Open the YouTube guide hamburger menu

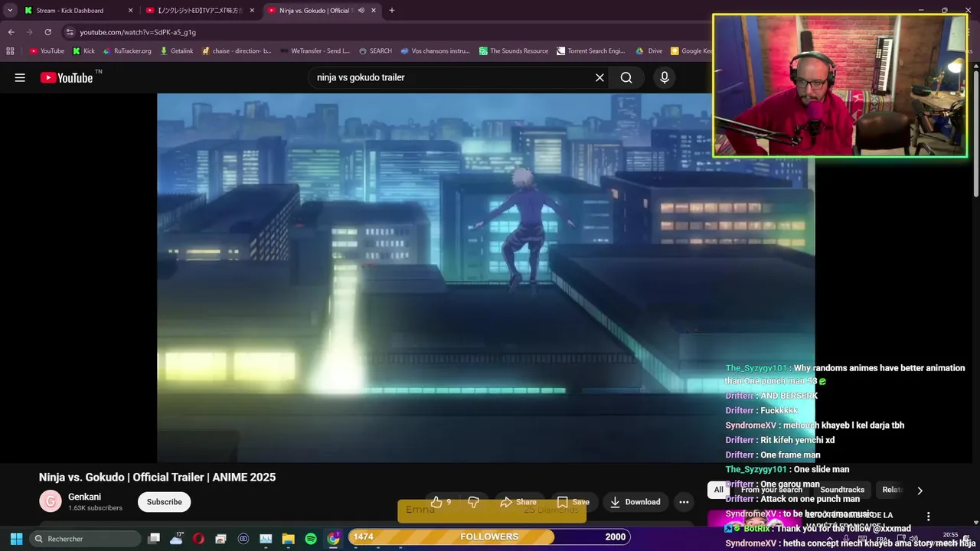click(x=20, y=77)
